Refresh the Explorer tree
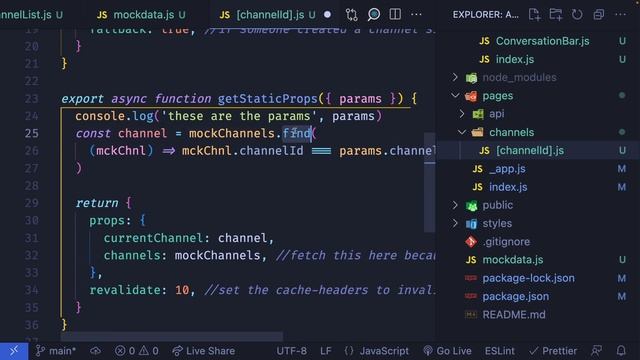 [577, 15]
